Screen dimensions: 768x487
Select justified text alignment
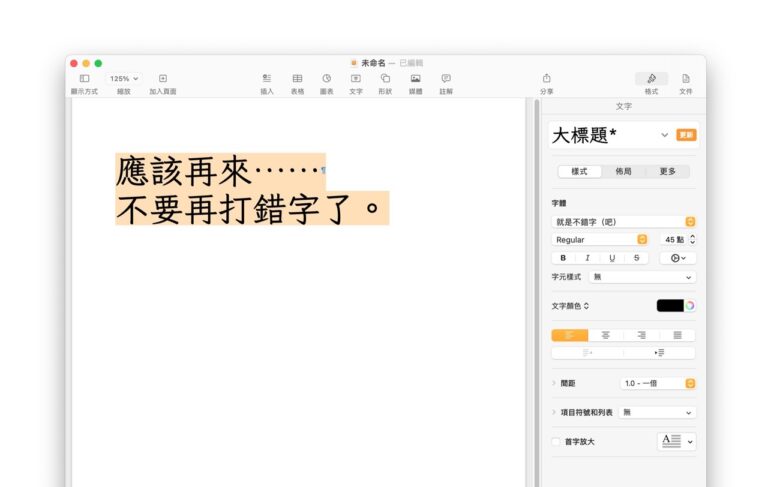pos(677,335)
